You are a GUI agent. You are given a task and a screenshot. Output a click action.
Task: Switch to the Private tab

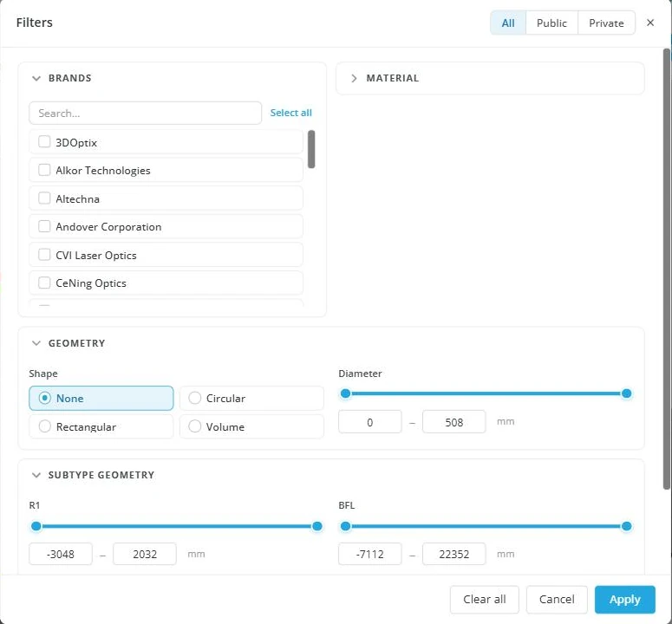click(606, 23)
